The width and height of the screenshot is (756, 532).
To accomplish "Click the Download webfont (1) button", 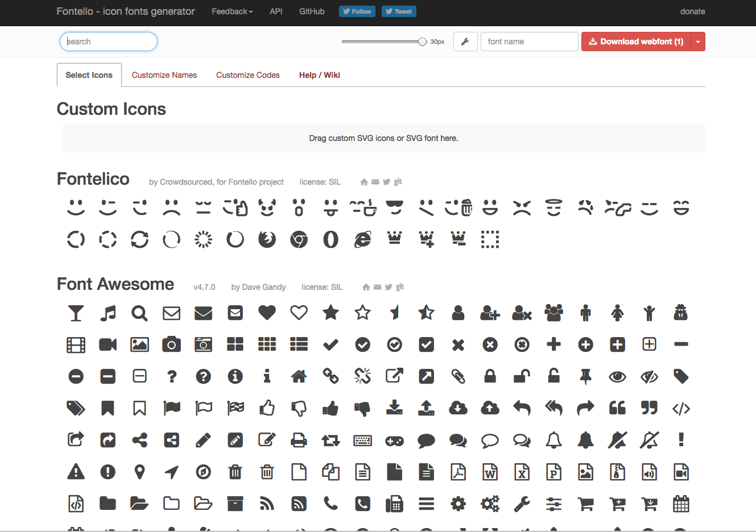I will (x=636, y=41).
